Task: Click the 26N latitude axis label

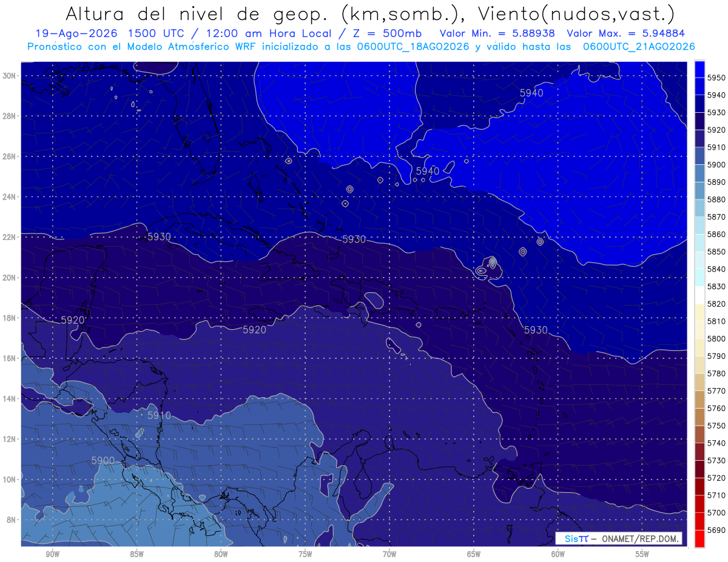Action: tap(9, 156)
